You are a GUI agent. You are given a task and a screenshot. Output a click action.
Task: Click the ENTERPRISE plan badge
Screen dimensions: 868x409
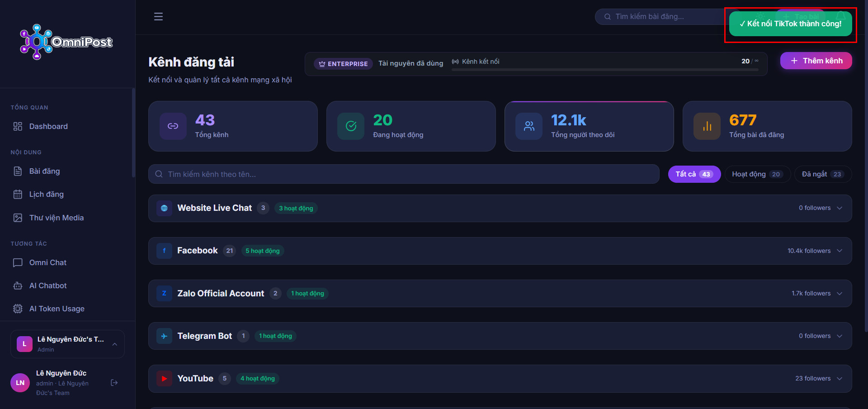click(x=344, y=64)
